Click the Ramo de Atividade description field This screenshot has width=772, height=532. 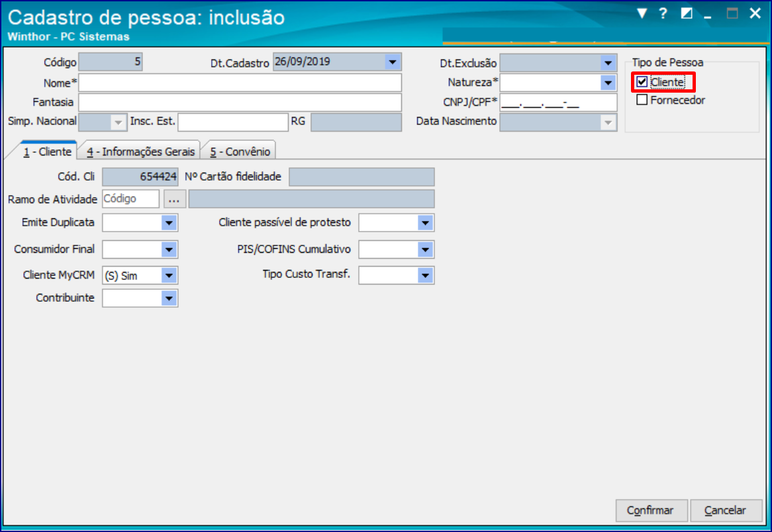[x=312, y=199]
